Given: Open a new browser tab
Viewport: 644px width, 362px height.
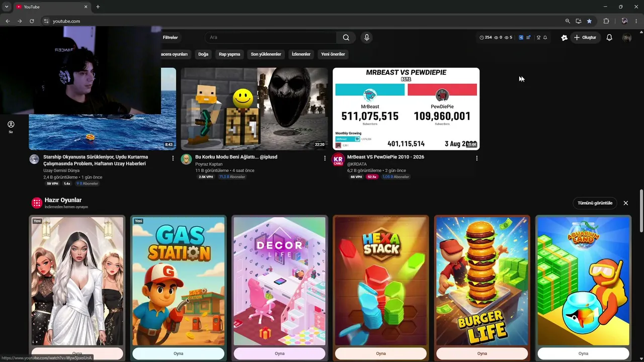Looking at the screenshot, I should tap(98, 7).
